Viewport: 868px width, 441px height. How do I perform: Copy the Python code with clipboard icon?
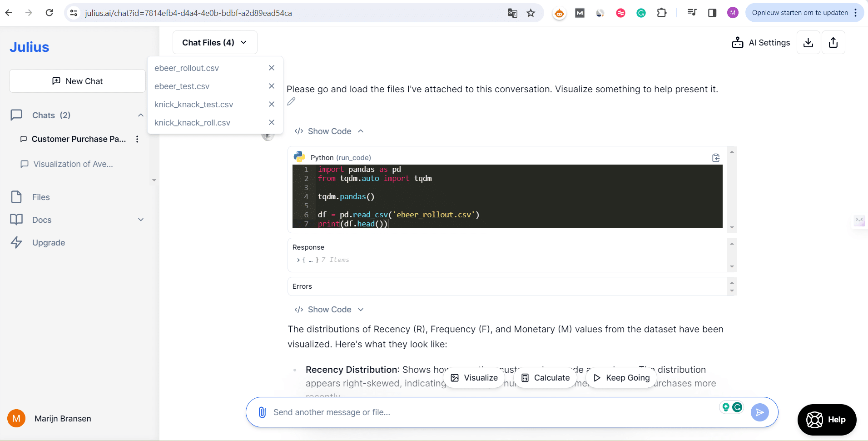tap(716, 158)
